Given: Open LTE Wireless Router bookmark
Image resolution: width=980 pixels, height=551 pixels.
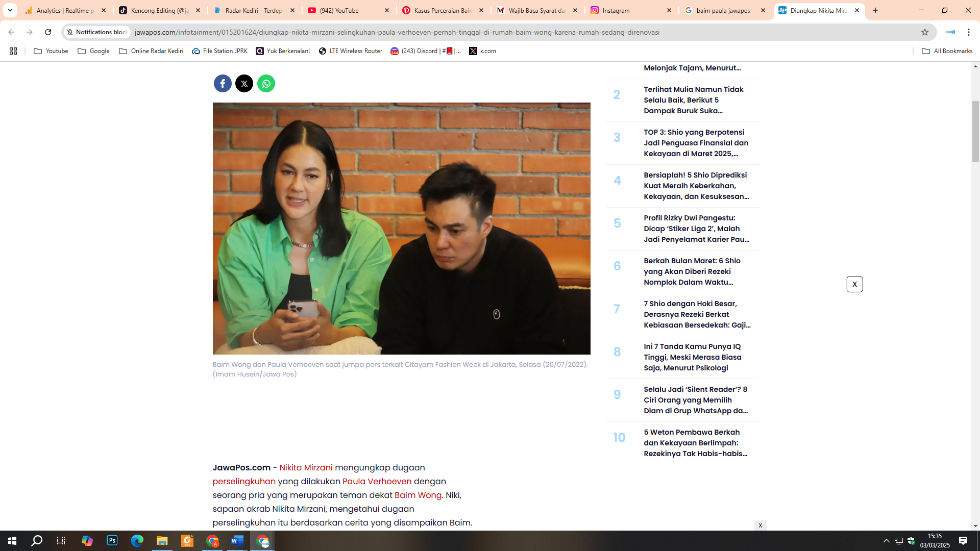Looking at the screenshot, I should [351, 51].
